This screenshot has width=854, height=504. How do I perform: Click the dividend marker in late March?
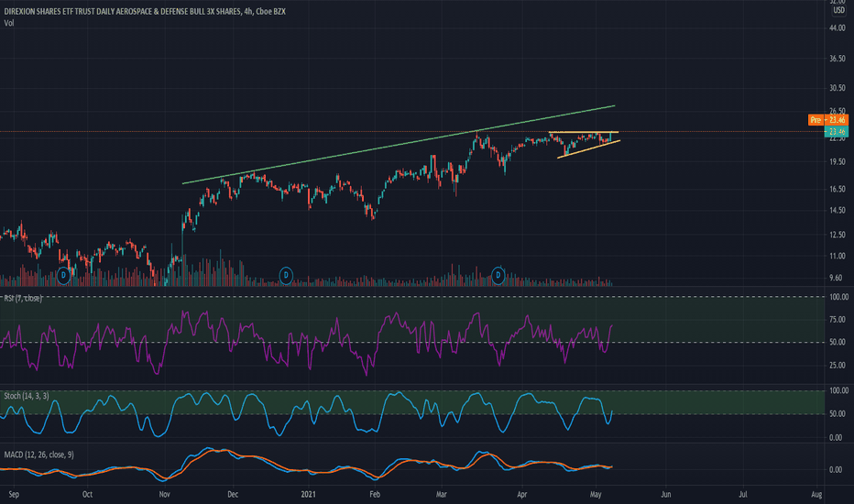[x=498, y=275]
